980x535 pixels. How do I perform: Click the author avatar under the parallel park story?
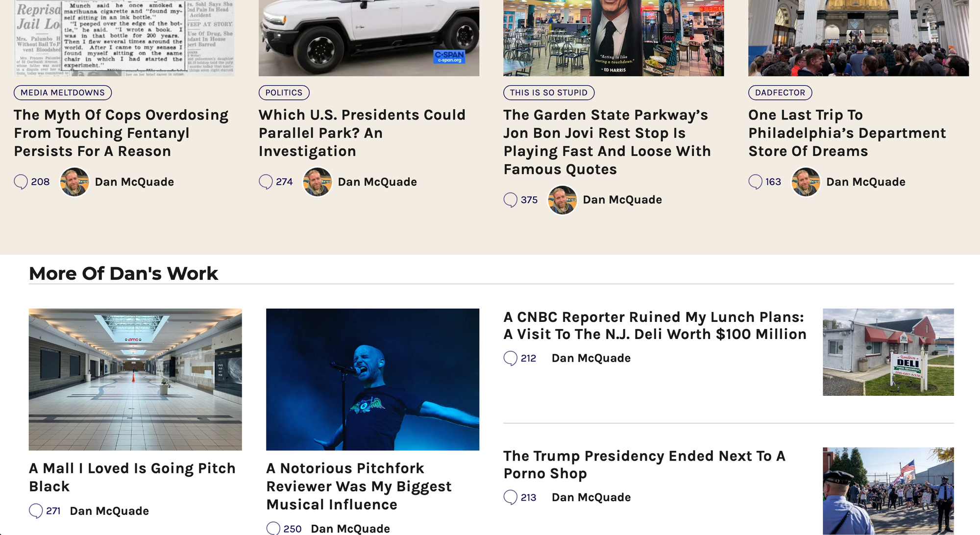pyautogui.click(x=318, y=182)
